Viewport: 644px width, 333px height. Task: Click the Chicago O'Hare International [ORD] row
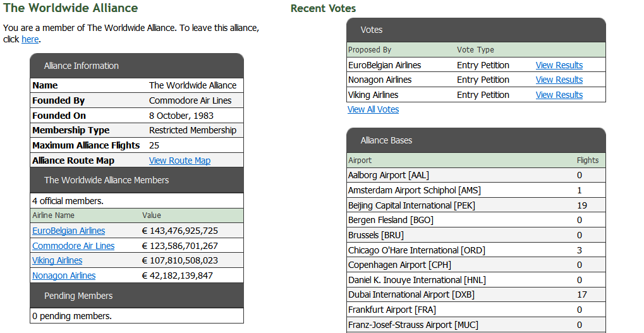(416, 250)
